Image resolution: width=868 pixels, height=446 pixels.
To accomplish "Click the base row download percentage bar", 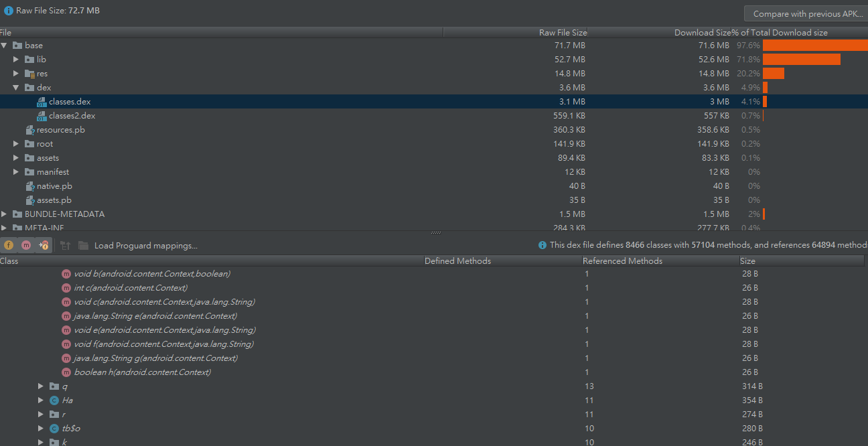I will (x=815, y=46).
